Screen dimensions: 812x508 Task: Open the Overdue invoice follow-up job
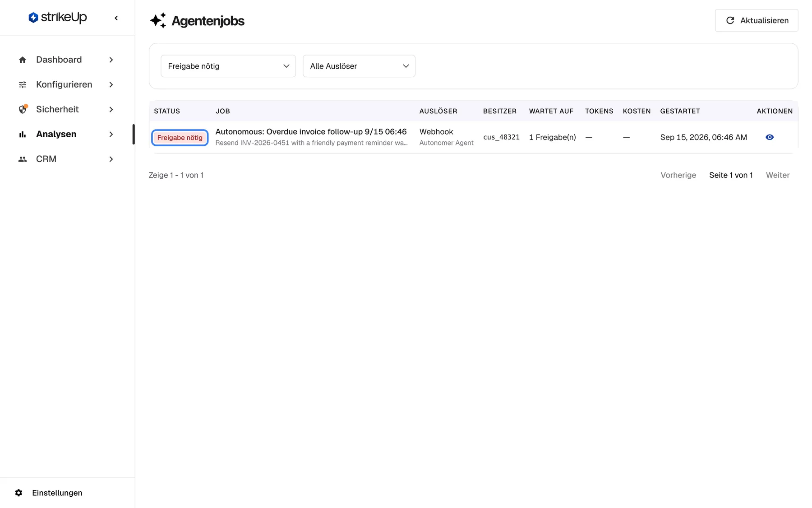click(x=311, y=132)
